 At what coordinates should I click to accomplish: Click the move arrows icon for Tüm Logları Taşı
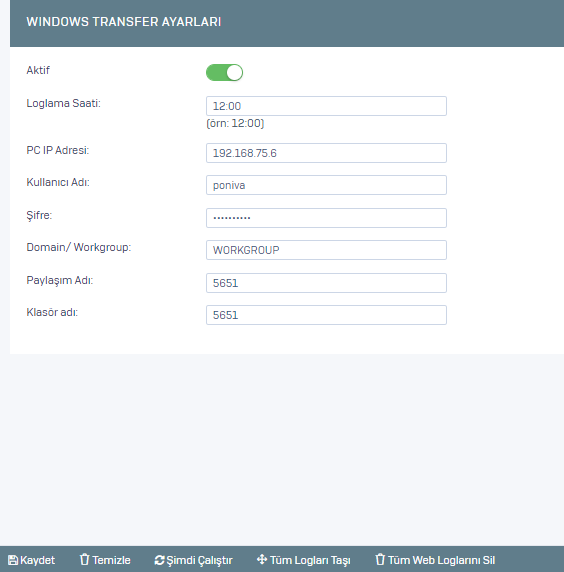(262, 560)
